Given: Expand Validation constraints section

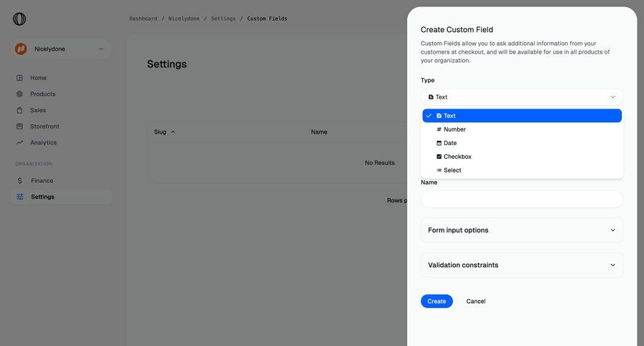Looking at the screenshot, I should click(x=522, y=265).
